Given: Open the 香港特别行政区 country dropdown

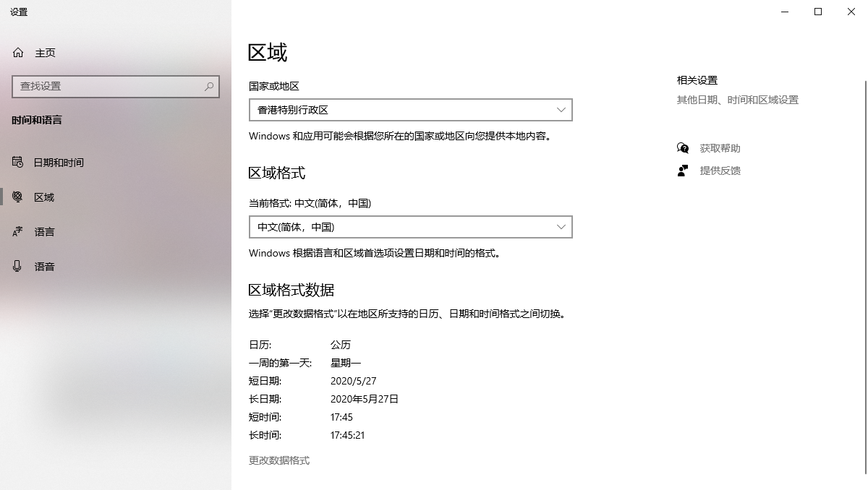Looking at the screenshot, I should 411,110.
